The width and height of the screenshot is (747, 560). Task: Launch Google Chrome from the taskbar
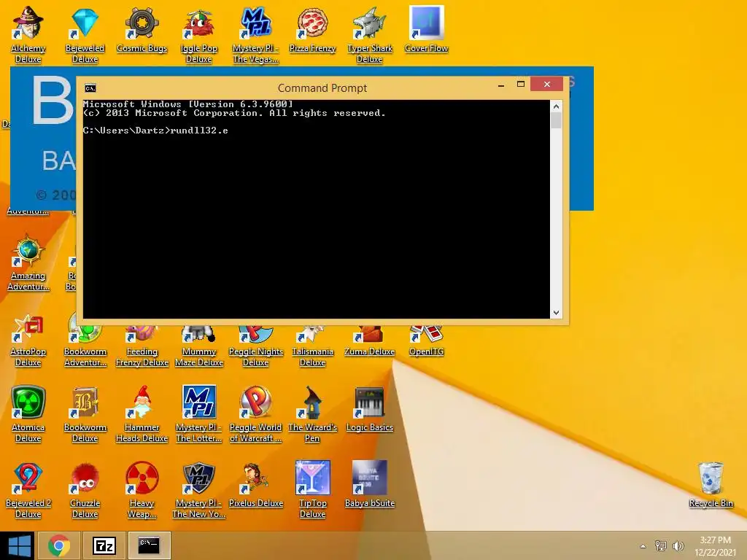[59, 545]
